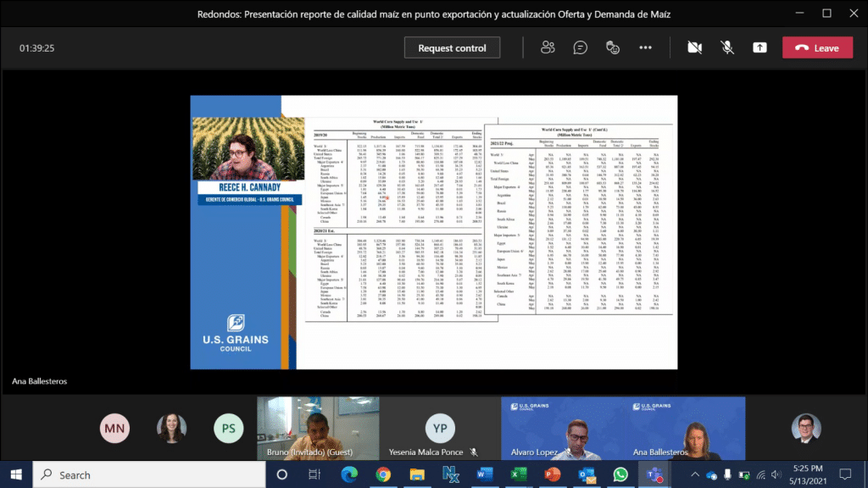Screen dimensions: 868x488
Task: Show the participants list
Action: (x=547, y=47)
